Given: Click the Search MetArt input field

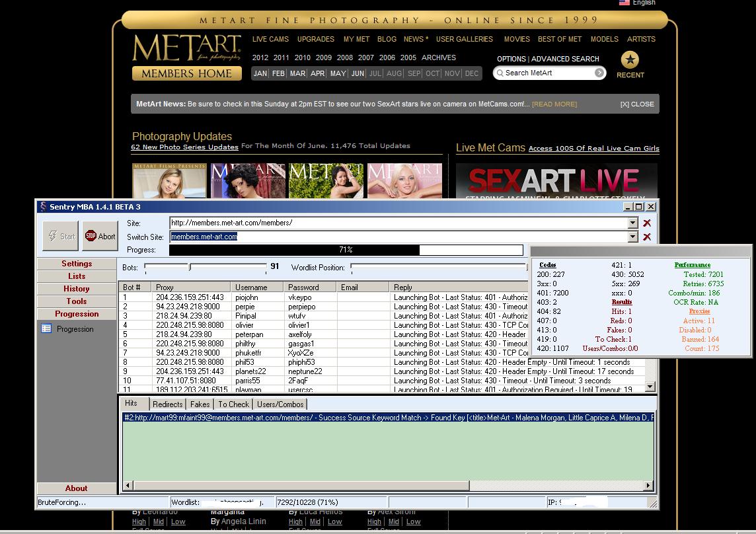Looking at the screenshot, I should (548, 73).
